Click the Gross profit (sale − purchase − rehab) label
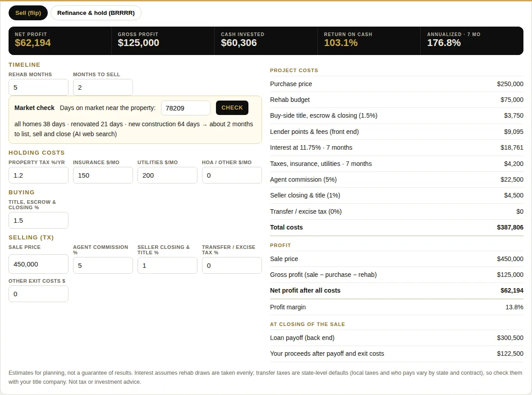Screen dimensions: 532x395 coord(323,275)
